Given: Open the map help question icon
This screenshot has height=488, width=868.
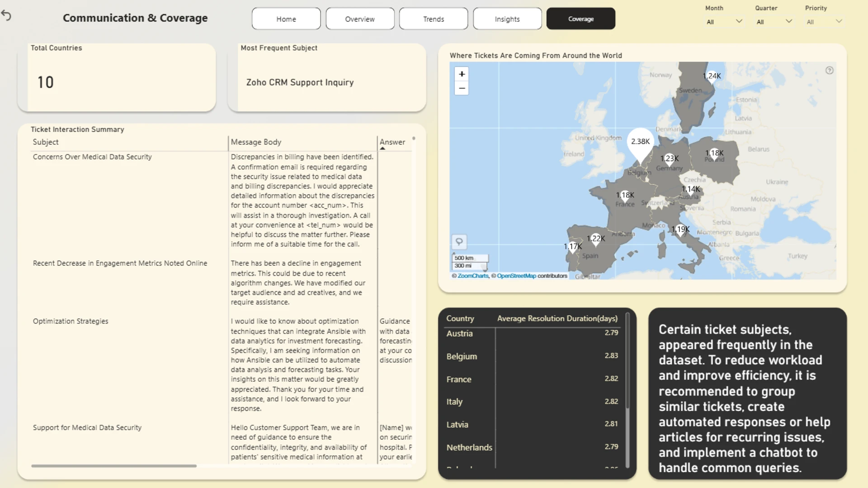Looking at the screenshot, I should (829, 70).
